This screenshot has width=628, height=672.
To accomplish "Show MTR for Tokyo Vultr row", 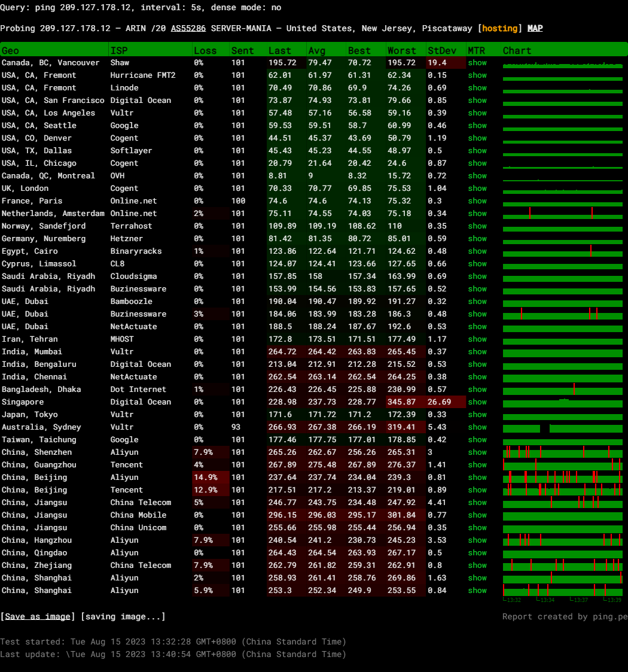I will [x=477, y=415].
